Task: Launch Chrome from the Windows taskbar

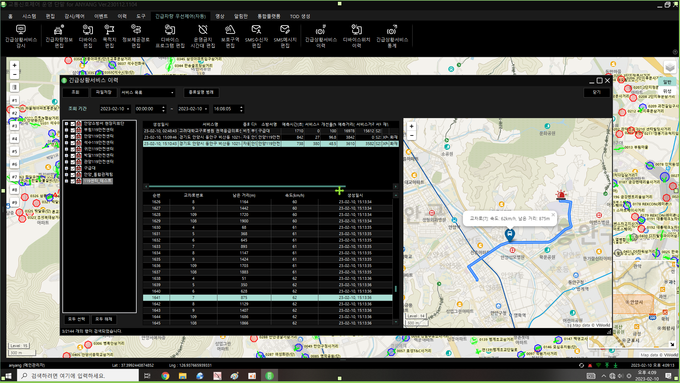Action: (x=165, y=376)
